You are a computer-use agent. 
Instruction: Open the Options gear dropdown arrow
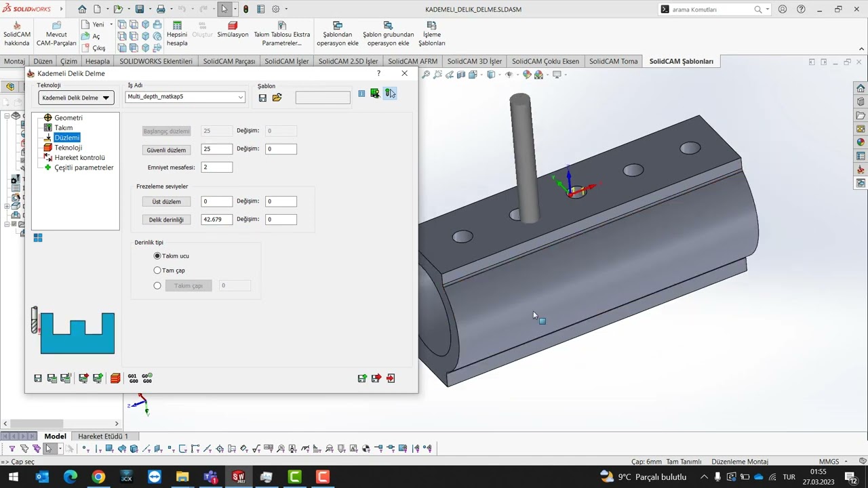(x=286, y=9)
